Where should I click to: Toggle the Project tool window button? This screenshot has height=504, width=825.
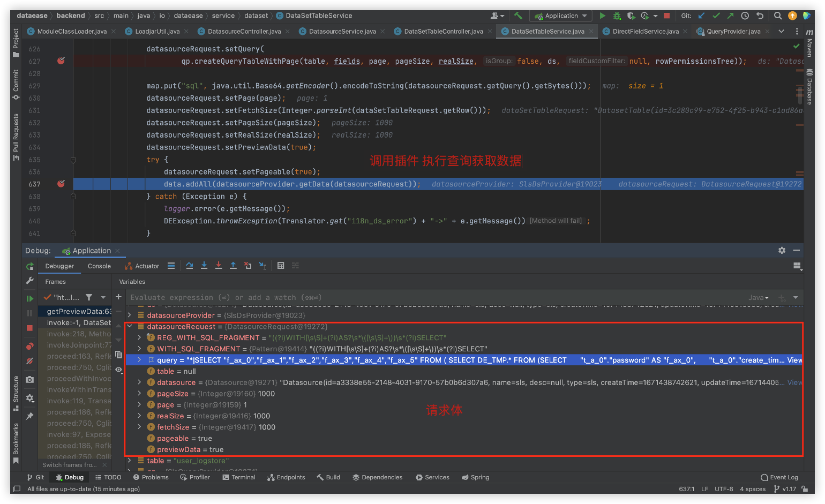[16, 43]
